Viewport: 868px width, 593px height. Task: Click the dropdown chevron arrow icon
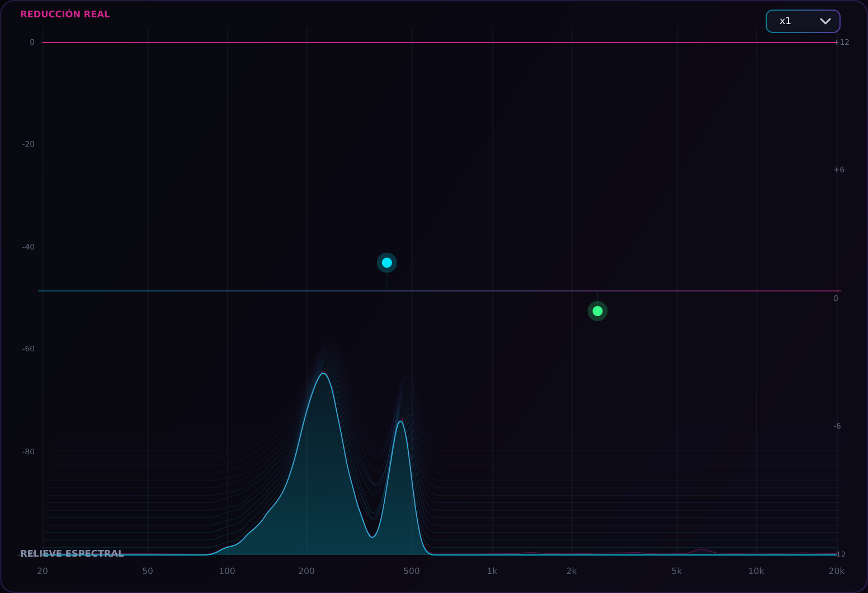825,21
